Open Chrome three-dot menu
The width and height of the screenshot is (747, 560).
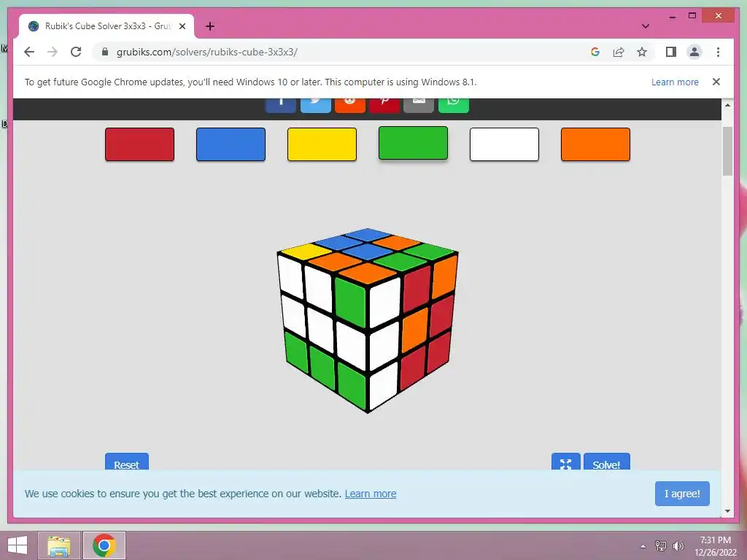(x=718, y=52)
